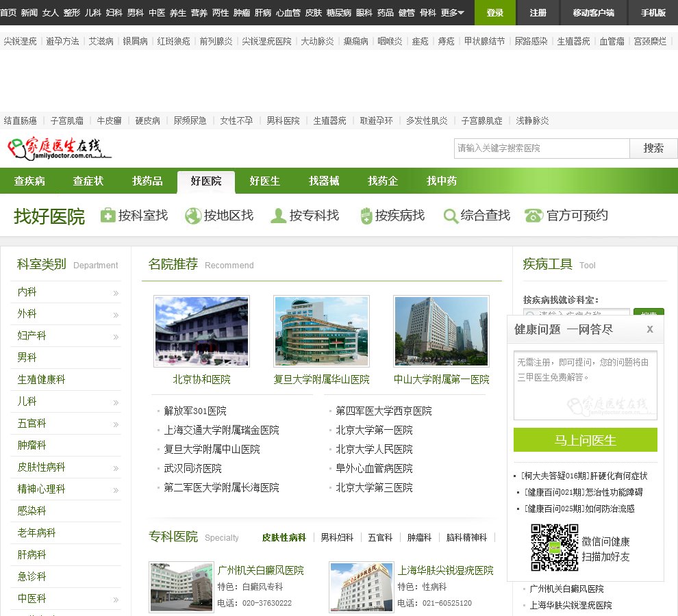The image size is (678, 616).
Task: Open the 甲状腺结节 topic link
Action: pyautogui.click(x=484, y=42)
